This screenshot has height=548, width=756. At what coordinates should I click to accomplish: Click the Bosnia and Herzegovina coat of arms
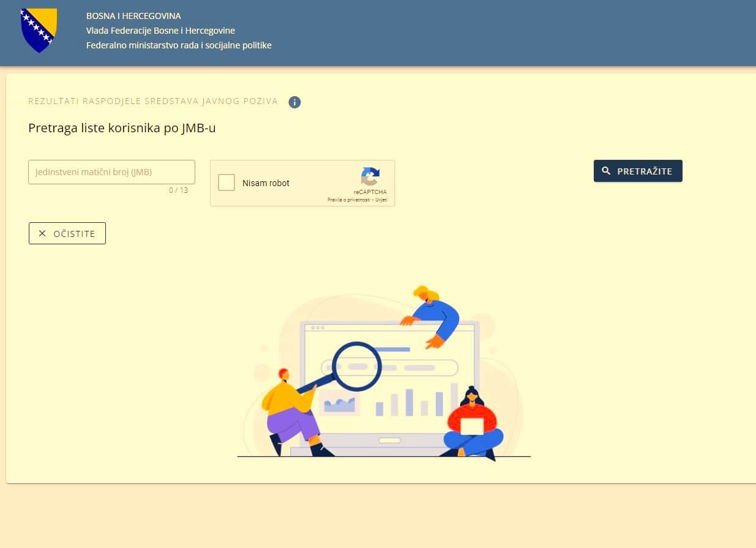39,31
